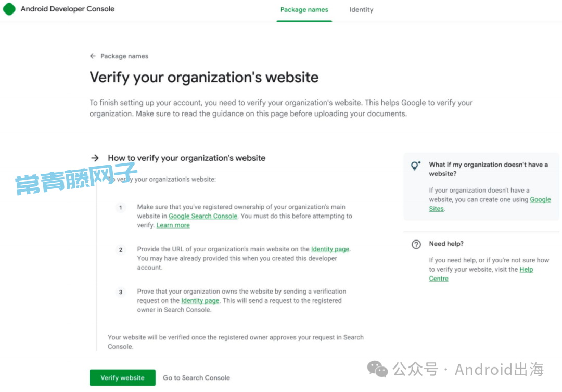Click the Verify your organization's website heading
562x392 pixels.
(204, 78)
